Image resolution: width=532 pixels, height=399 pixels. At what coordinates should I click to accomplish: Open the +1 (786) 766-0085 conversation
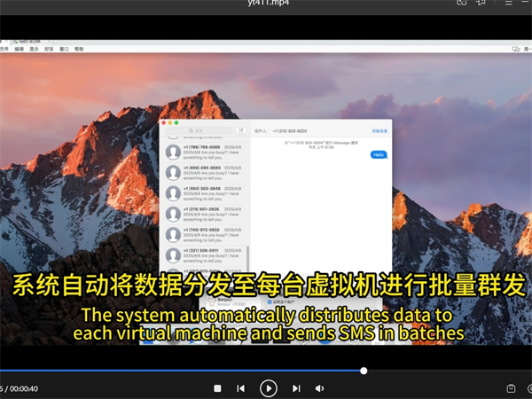[x=204, y=150]
